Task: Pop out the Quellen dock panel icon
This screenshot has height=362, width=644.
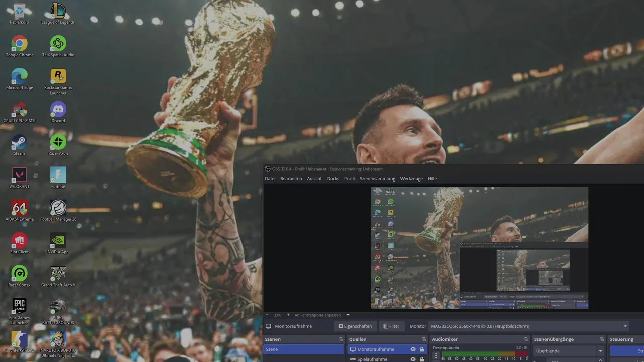Action: (423, 339)
